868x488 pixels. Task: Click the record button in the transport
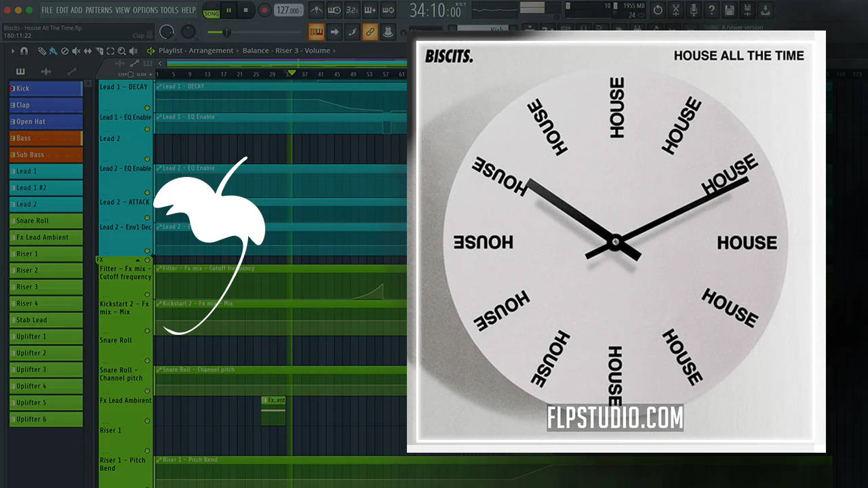coord(265,10)
